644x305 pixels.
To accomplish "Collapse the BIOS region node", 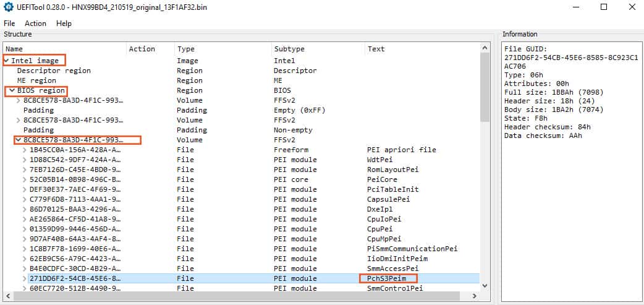I will tap(12, 90).
